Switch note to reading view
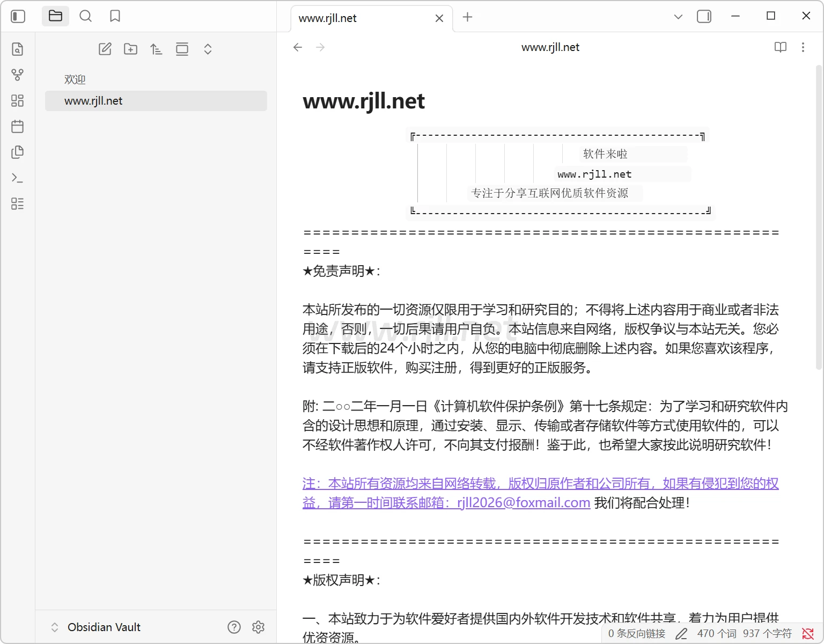This screenshot has height=644, width=824. coord(781,47)
